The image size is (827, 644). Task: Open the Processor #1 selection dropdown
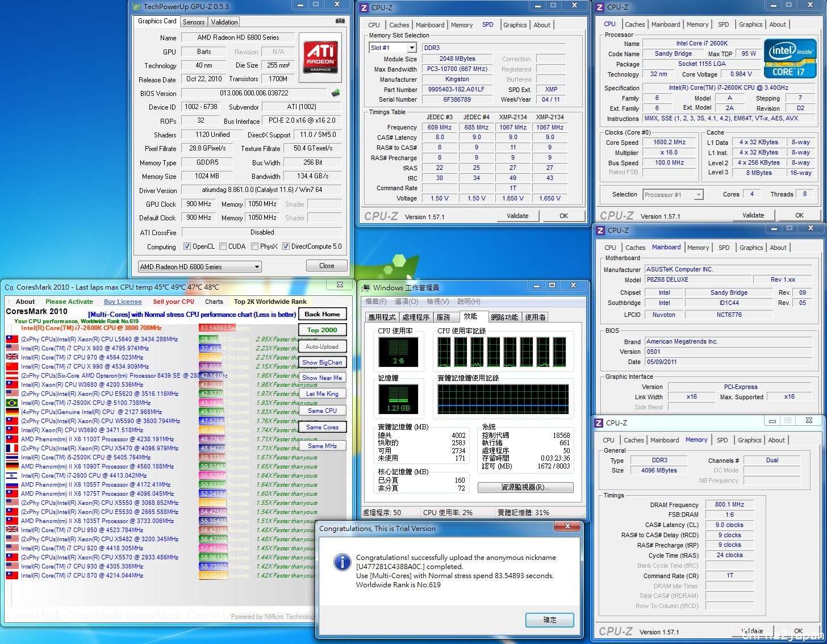673,195
